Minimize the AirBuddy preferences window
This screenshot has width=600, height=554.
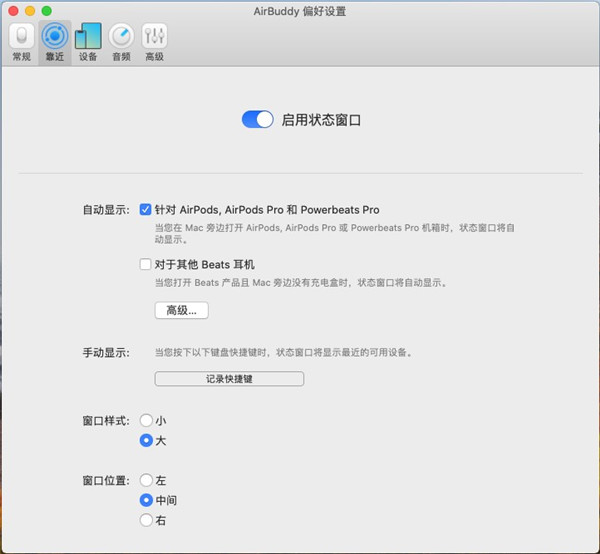coord(30,11)
